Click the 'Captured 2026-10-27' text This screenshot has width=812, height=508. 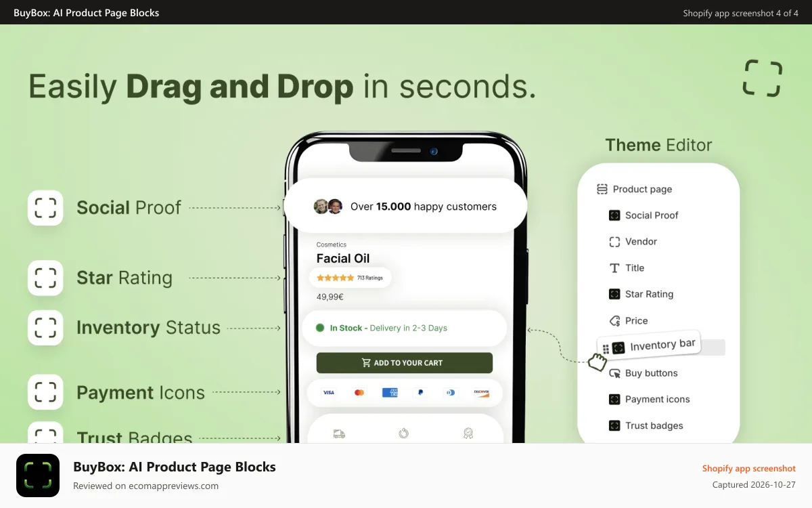point(754,485)
